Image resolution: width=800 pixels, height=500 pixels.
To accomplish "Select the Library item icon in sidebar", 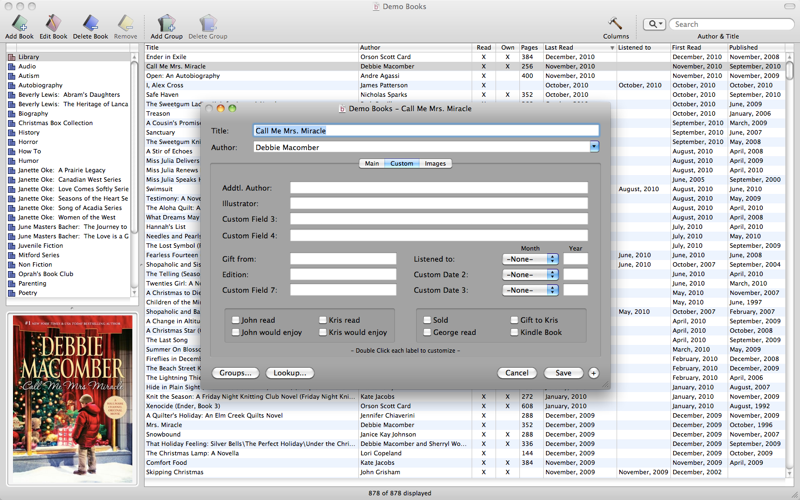I will click(12, 58).
